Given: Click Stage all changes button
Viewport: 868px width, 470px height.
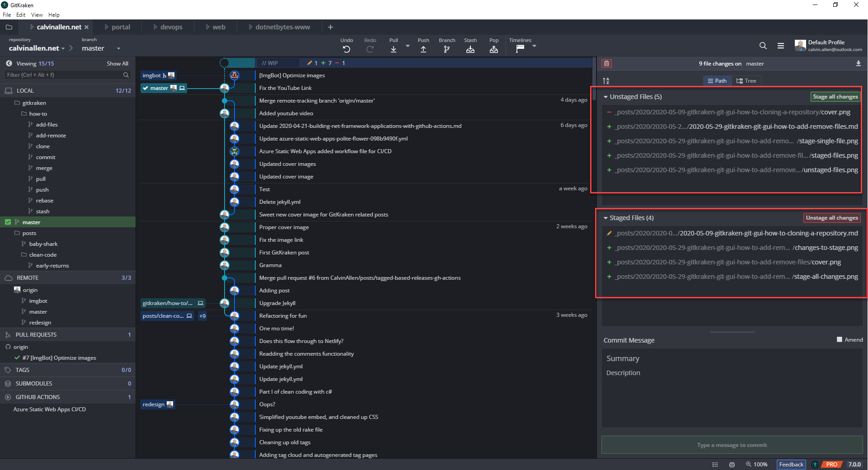Looking at the screenshot, I should click(x=835, y=97).
